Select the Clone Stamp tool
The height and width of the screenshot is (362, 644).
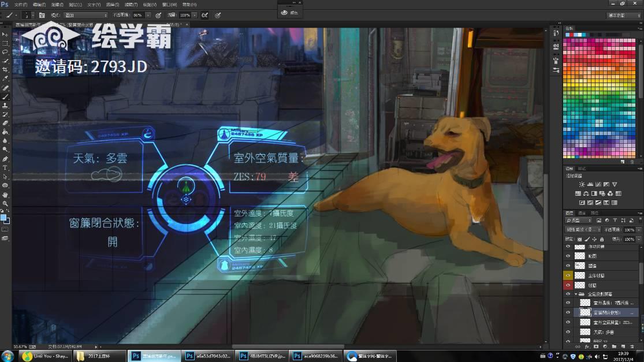[5, 106]
